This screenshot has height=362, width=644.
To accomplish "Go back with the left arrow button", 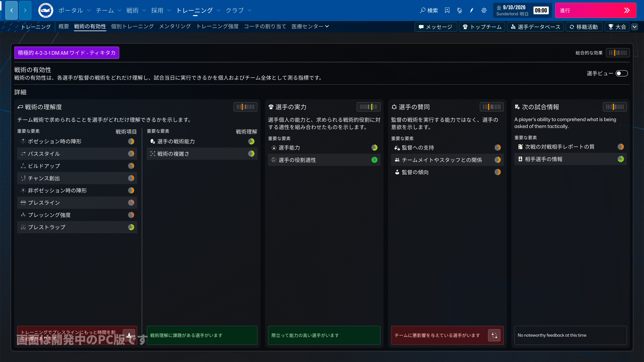I will [x=12, y=10].
